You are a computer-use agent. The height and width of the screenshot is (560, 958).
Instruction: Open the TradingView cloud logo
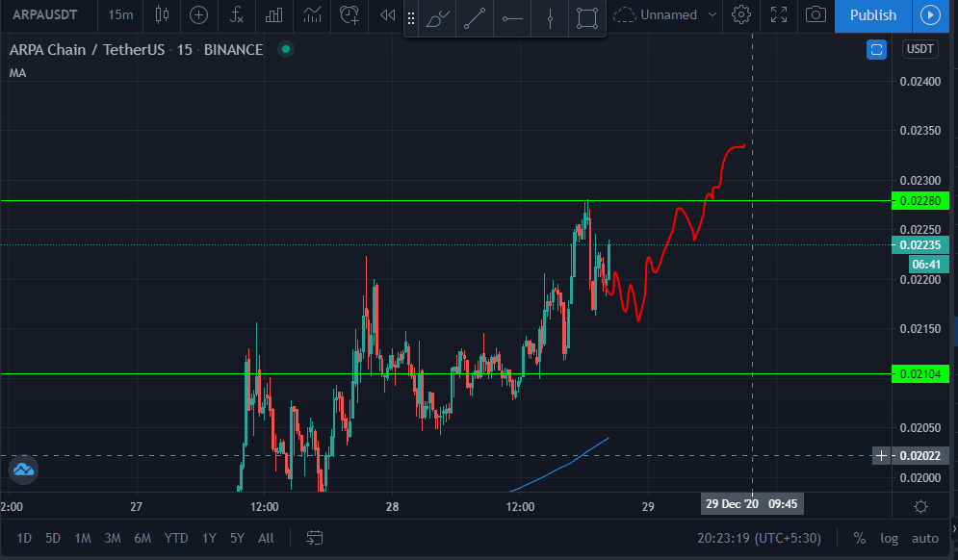(x=23, y=469)
